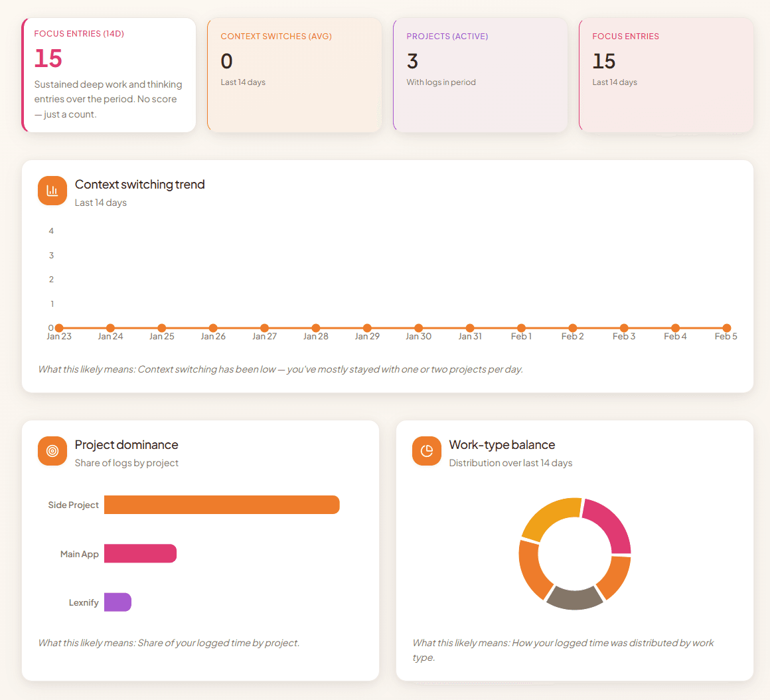Select the Side Project bar
The width and height of the screenshot is (770, 700).
pyautogui.click(x=222, y=505)
